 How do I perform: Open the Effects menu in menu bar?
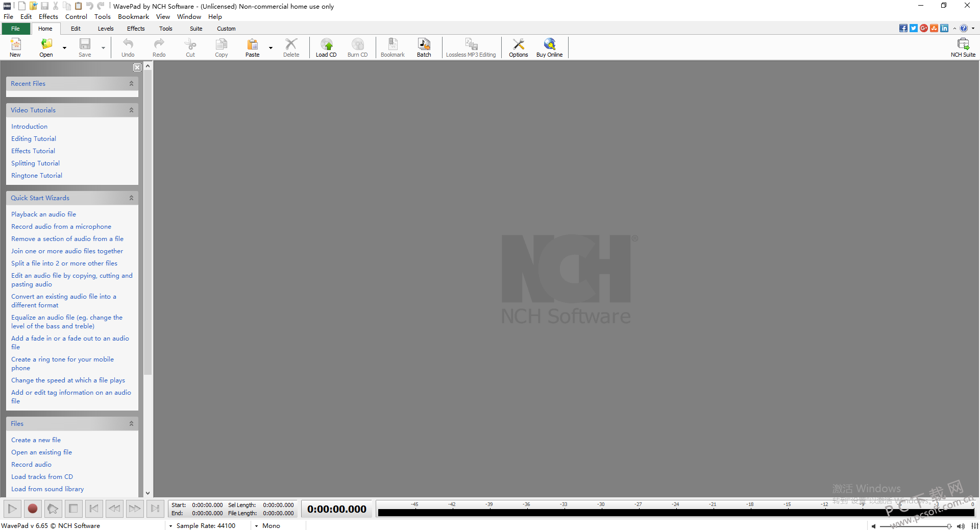pyautogui.click(x=48, y=17)
